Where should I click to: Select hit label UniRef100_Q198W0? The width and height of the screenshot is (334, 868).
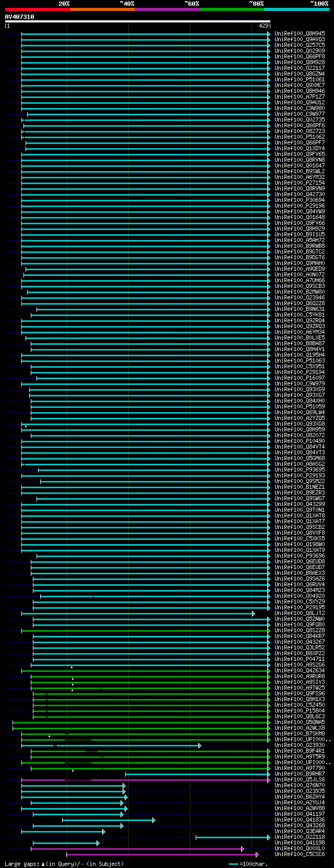[300, 544]
